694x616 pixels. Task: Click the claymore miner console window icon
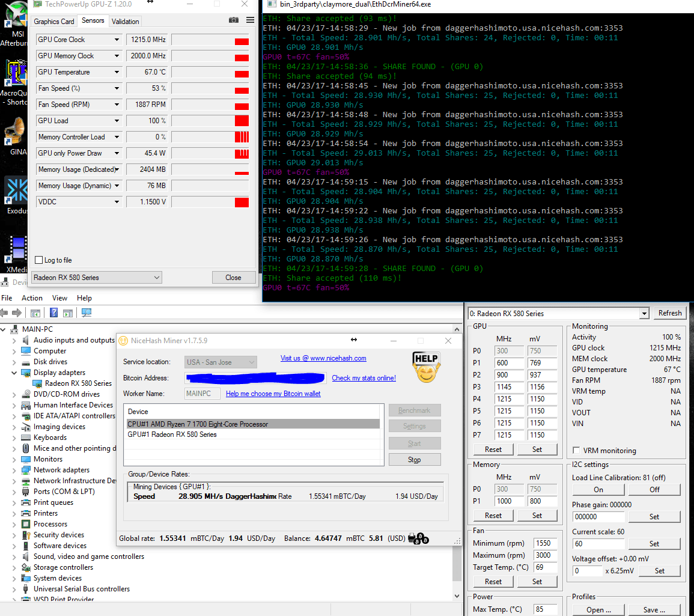[x=272, y=4]
